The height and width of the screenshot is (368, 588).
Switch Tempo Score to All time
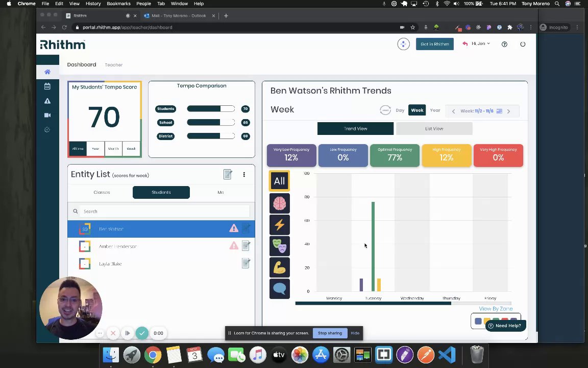[78, 149]
